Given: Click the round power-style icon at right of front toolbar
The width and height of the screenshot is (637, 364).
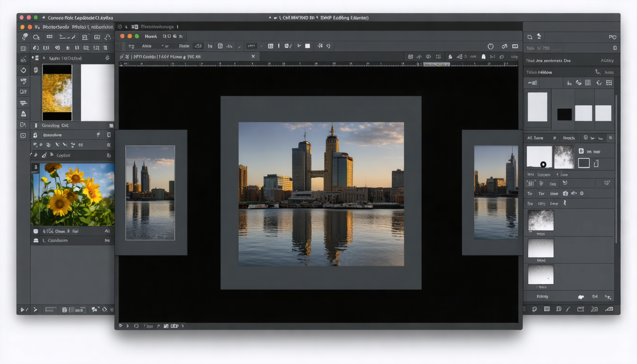Looking at the screenshot, I should point(491,46).
